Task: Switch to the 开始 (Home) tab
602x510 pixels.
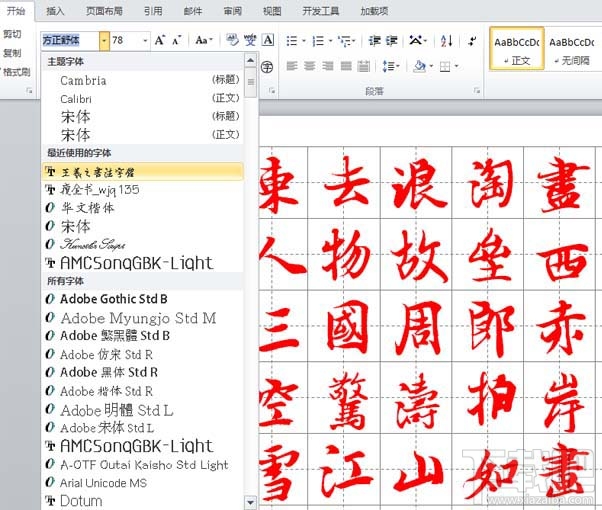Action: click(x=16, y=11)
